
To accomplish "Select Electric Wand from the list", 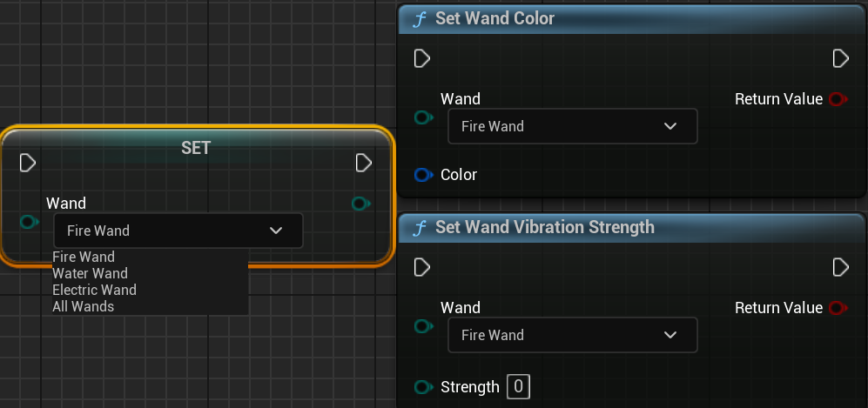I will pyautogui.click(x=94, y=290).
